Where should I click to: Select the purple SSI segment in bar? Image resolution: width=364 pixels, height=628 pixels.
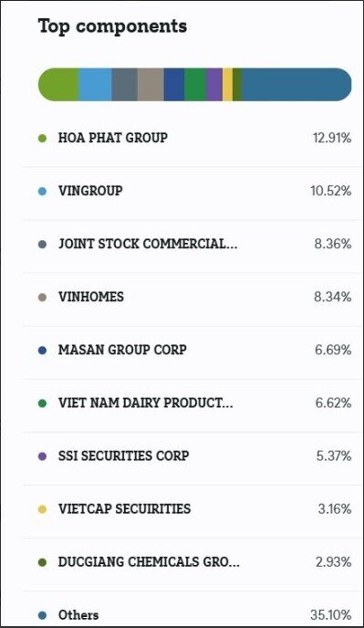pos(214,85)
